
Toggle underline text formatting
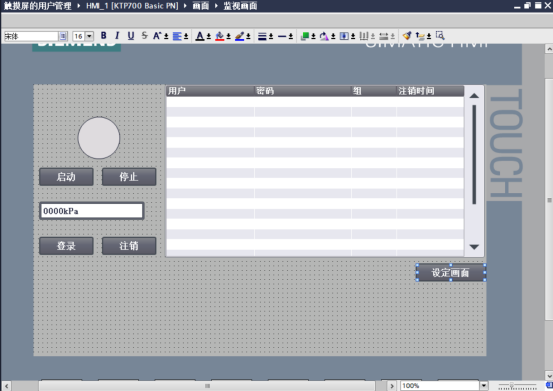click(x=131, y=36)
